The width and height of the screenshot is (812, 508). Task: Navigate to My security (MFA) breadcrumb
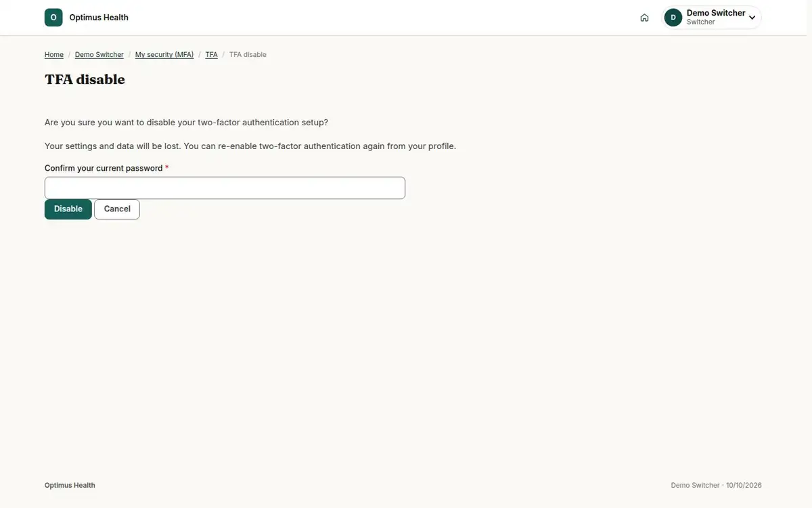tap(164, 55)
